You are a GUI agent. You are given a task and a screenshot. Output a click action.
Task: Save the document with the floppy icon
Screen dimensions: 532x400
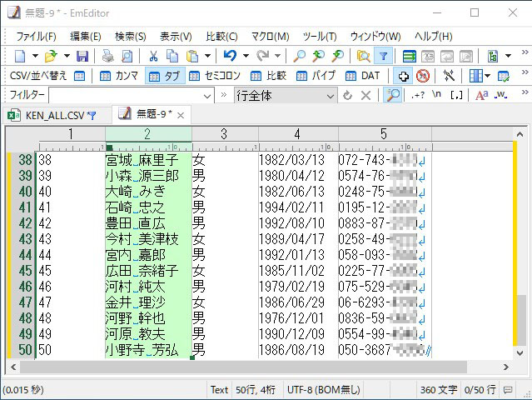pyautogui.click(x=82, y=56)
